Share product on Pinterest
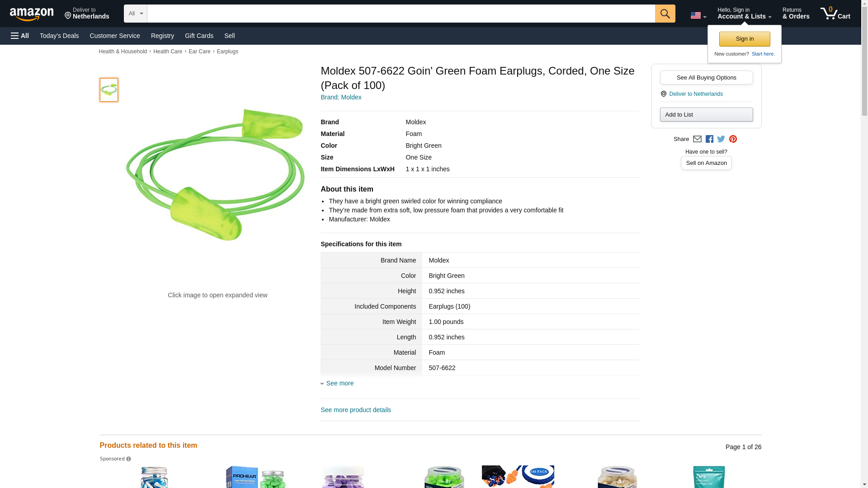 click(x=733, y=139)
